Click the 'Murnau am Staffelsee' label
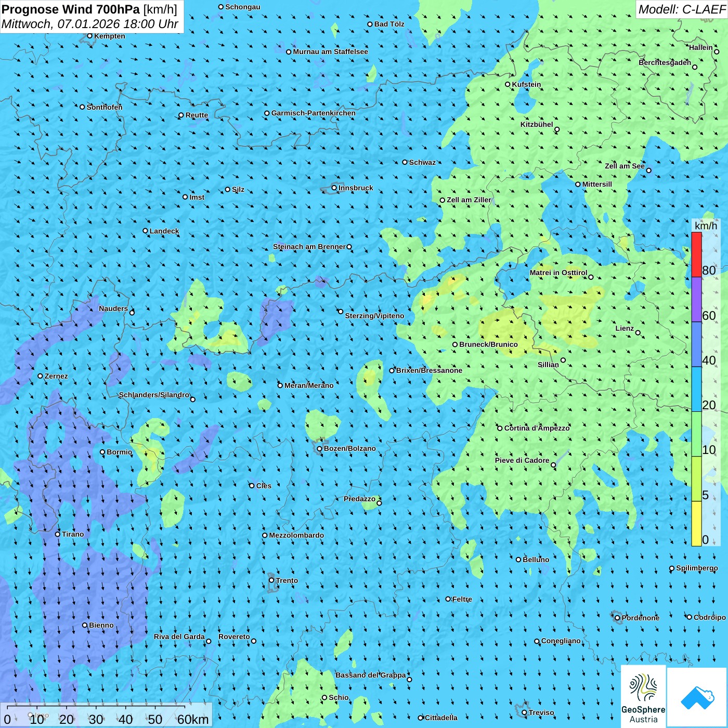728x728 pixels. pyautogui.click(x=330, y=51)
